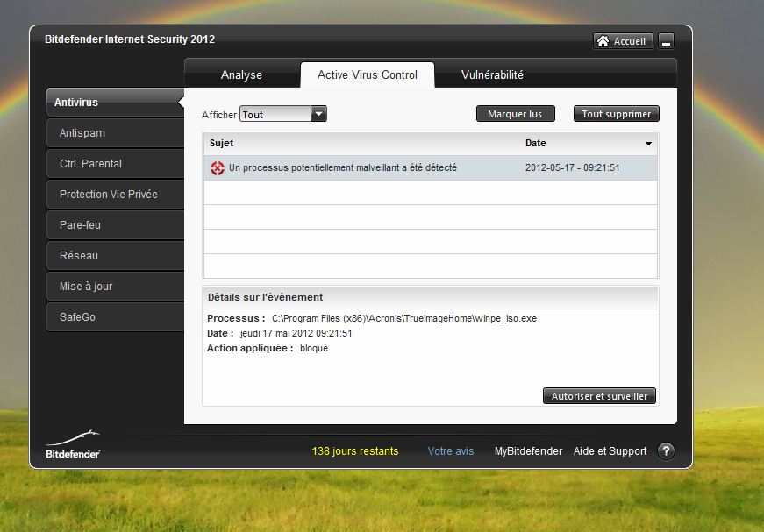Select 'Un processus potentiellement malveillant' event row
The width and height of the screenshot is (764, 532).
point(430,168)
